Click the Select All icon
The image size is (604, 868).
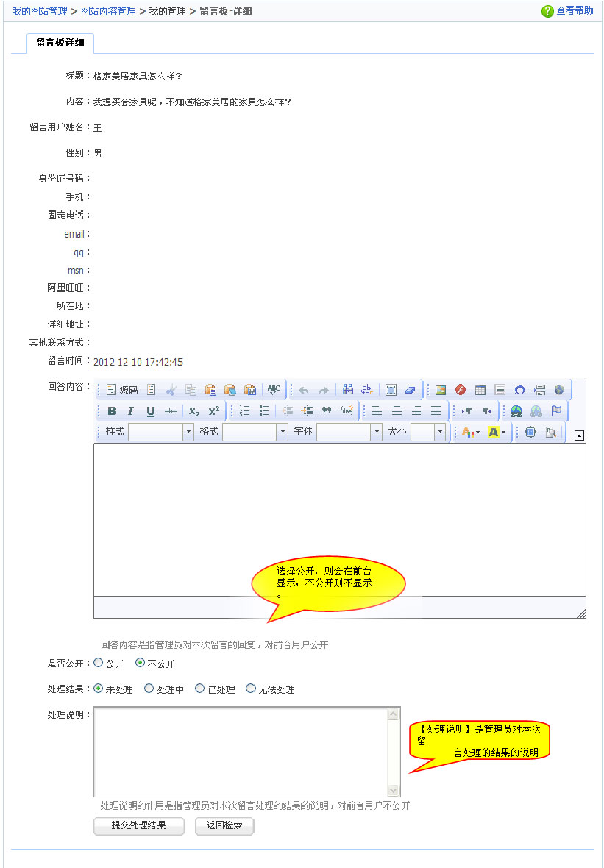click(x=391, y=390)
